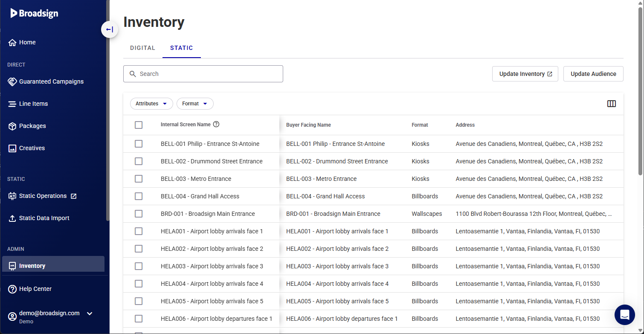Open the chat support bubble
The height and width of the screenshot is (334, 644).
click(x=624, y=315)
